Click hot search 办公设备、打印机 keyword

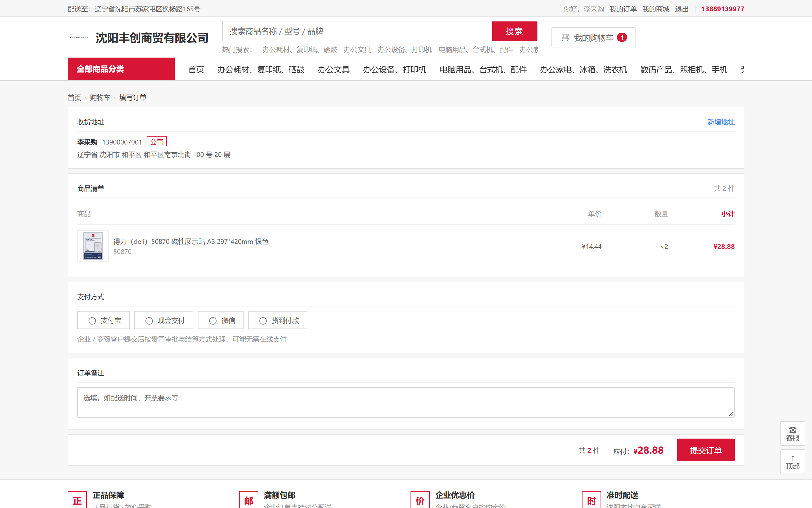[x=405, y=50]
